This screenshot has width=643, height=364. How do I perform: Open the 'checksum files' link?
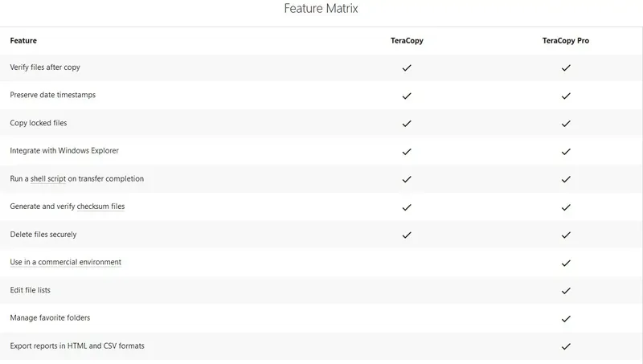(101, 207)
